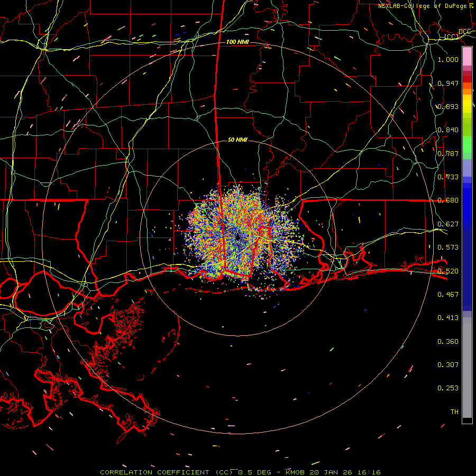Click the bright green color bar segment

point(467,144)
